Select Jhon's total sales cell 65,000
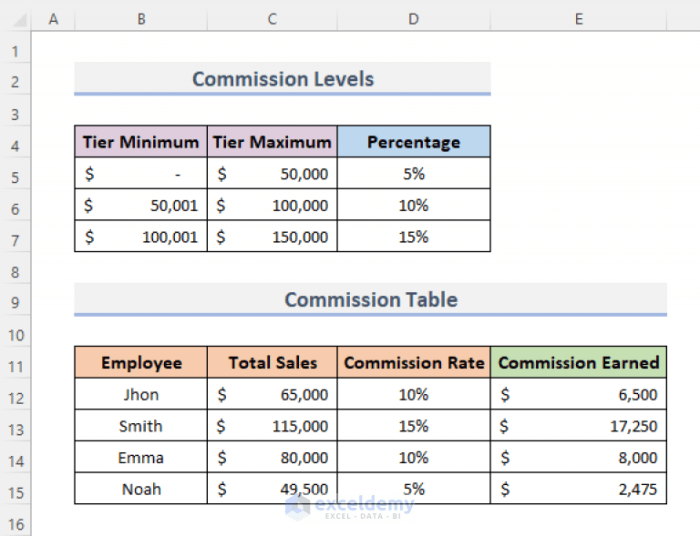The width and height of the screenshot is (700, 536). pos(272,394)
